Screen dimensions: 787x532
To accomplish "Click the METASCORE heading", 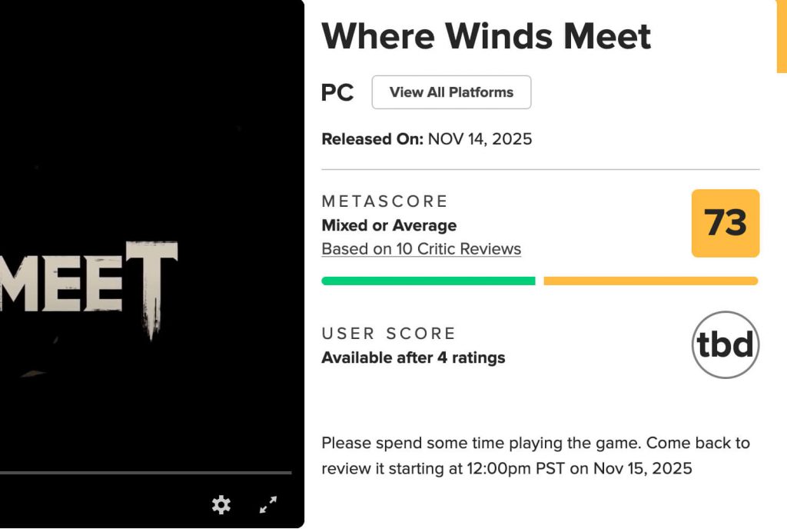I will pyautogui.click(x=384, y=201).
